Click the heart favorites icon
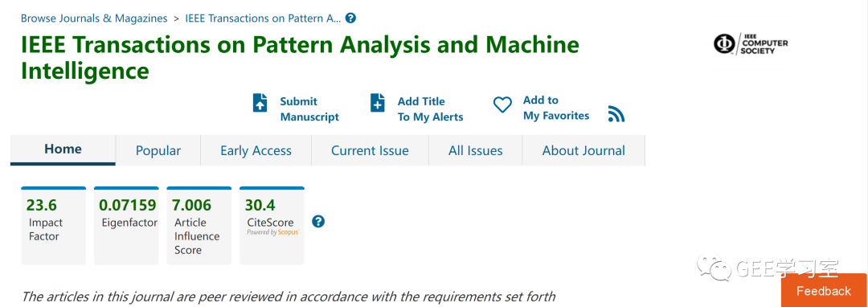 pyautogui.click(x=502, y=104)
